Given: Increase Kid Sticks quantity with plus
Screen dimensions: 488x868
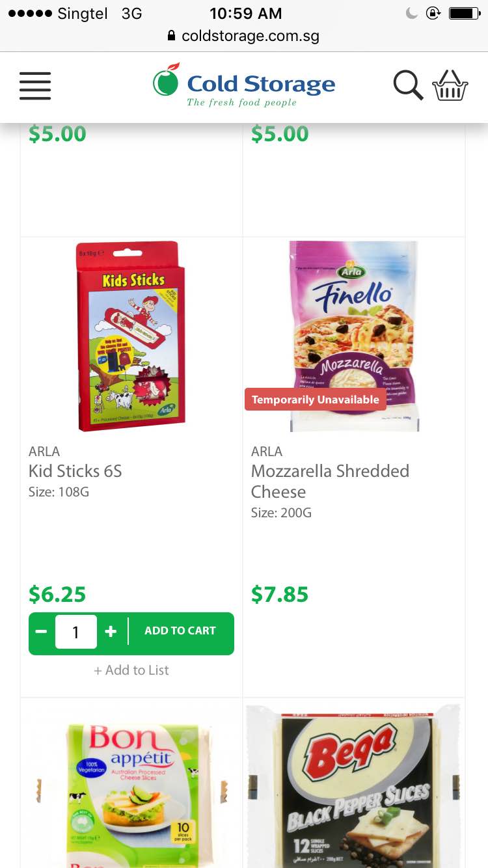Looking at the screenshot, I should pos(111,631).
